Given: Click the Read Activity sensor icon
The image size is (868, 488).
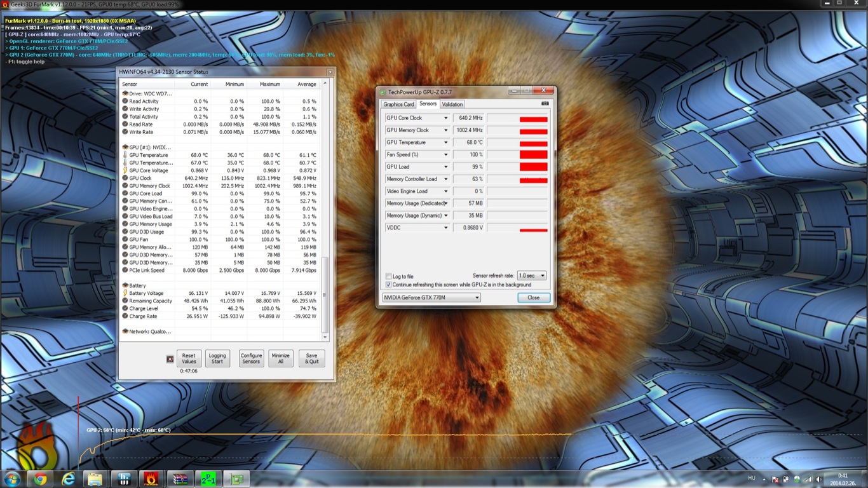Looking at the screenshot, I should click(125, 102).
